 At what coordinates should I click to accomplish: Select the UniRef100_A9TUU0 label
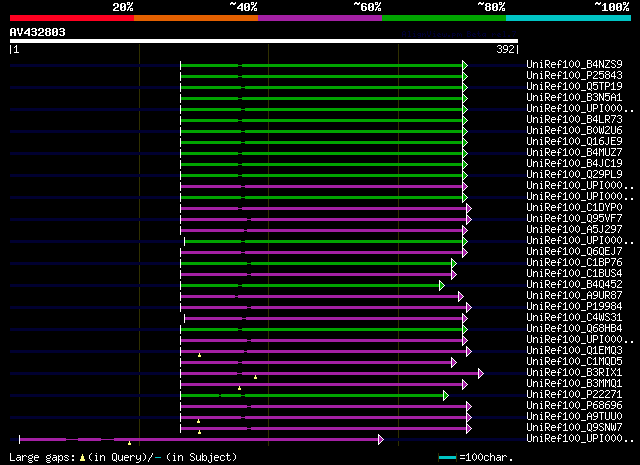coord(574,416)
